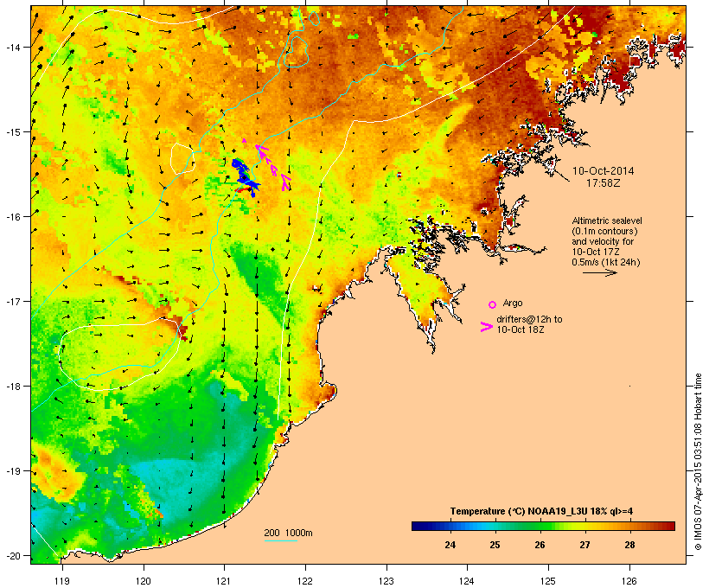The width and height of the screenshot is (709, 588).
Task: Click the 'drifters@12h to' legend text
Action: 529,319
